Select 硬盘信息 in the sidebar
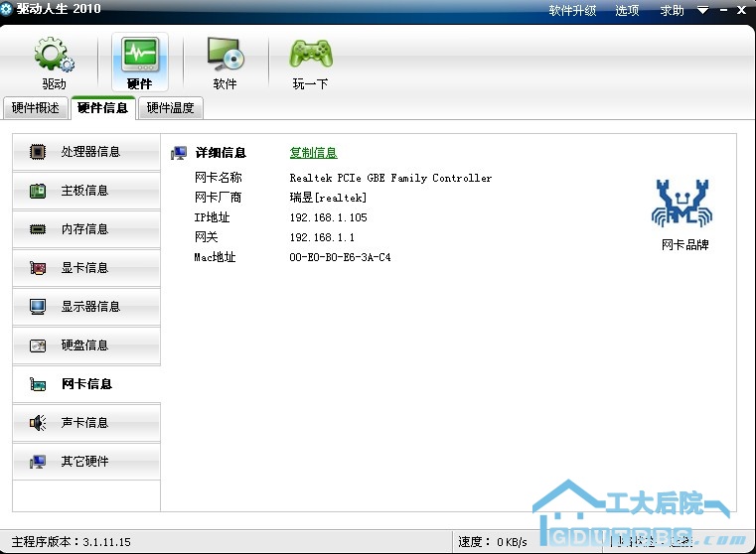Screen dimensions: 756x554 (86, 346)
